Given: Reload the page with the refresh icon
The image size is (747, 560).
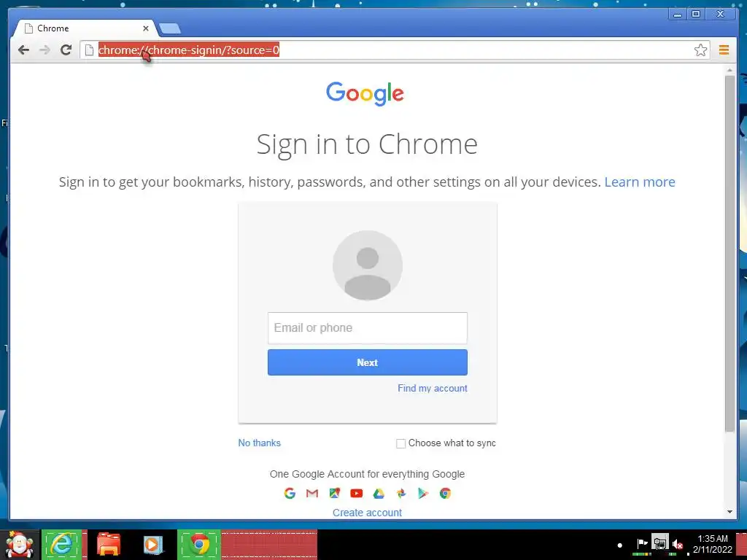Looking at the screenshot, I should click(x=66, y=50).
